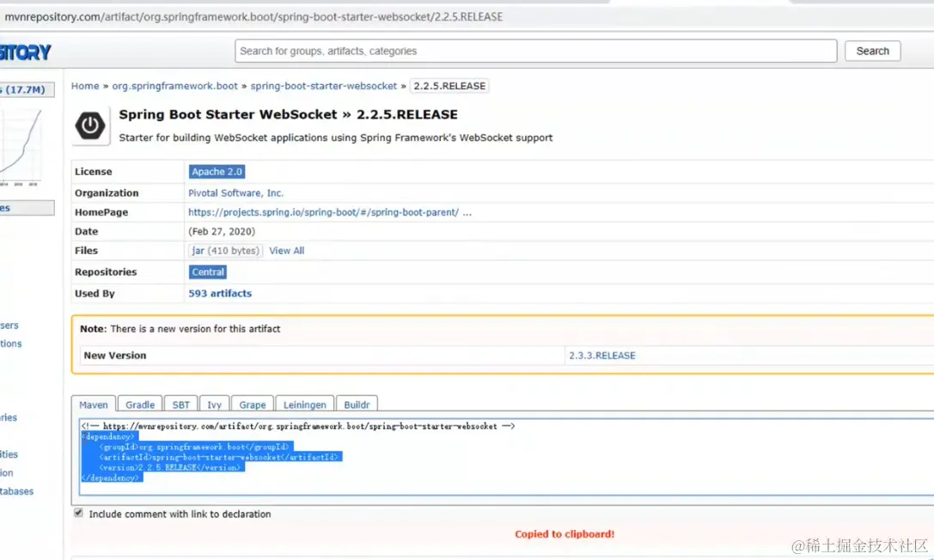Click the MVN Repository site logo
This screenshot has width=934, height=560.
pos(26,52)
